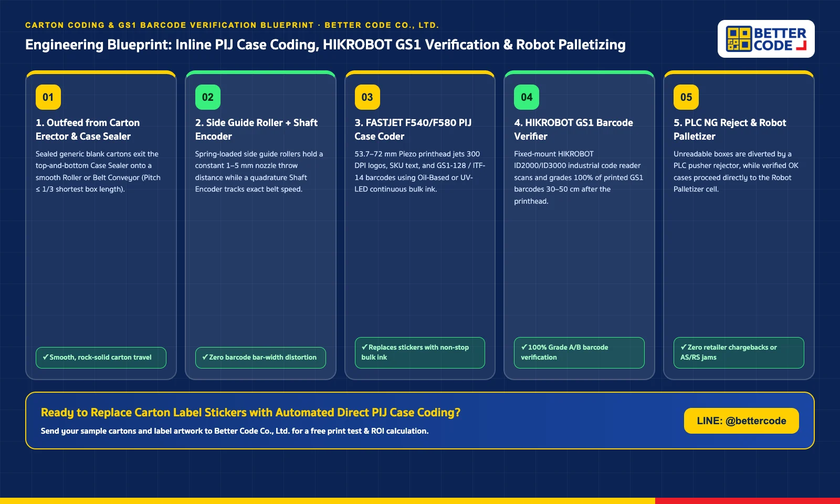Click 'Send your sample cartons' subtext line
Viewport: 840px width, 504px height.
click(235, 431)
